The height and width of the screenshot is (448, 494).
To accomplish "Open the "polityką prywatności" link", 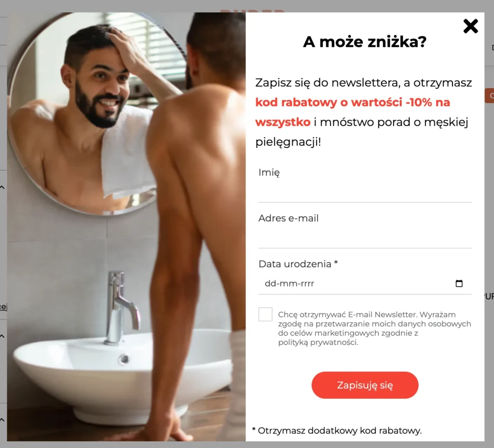I will [318, 342].
